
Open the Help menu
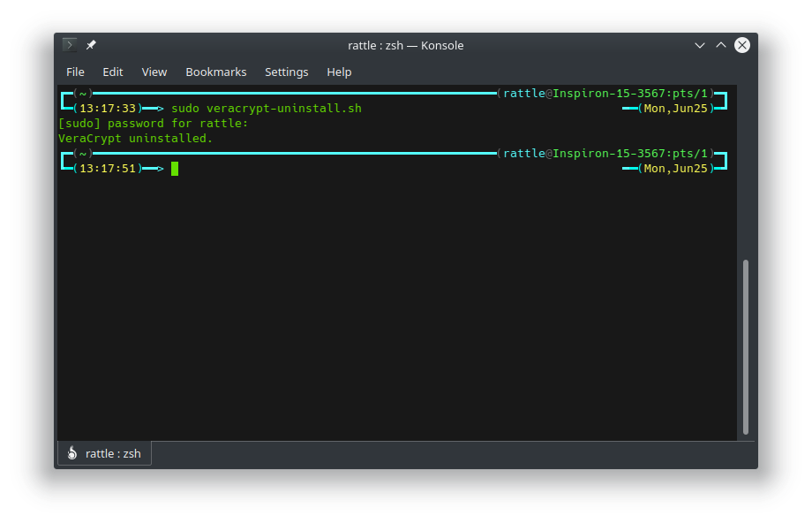339,72
